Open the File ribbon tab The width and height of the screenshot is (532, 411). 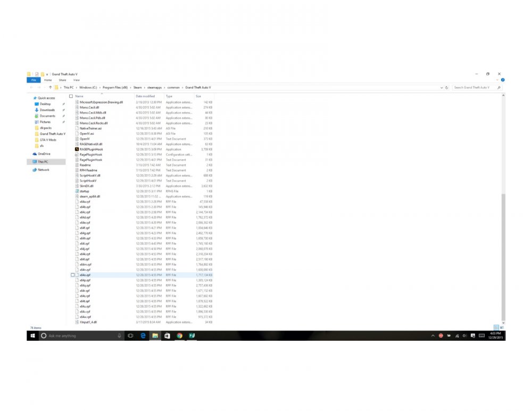(34, 80)
